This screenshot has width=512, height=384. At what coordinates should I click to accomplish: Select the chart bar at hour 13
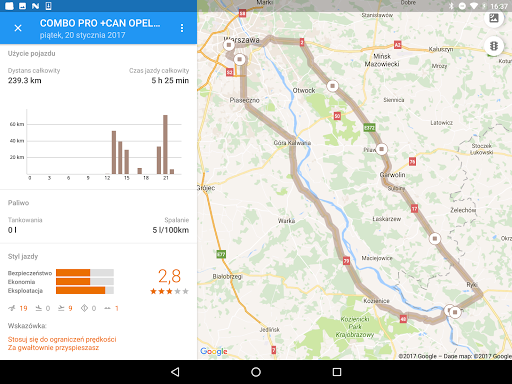pyautogui.click(x=114, y=152)
